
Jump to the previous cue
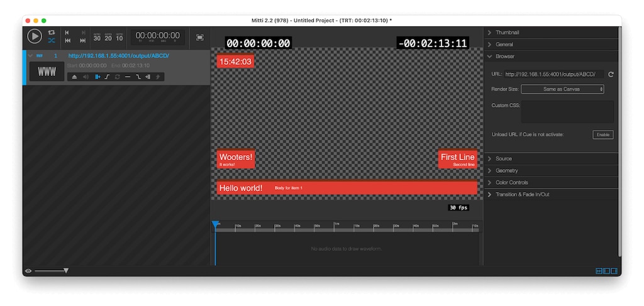(67, 40)
